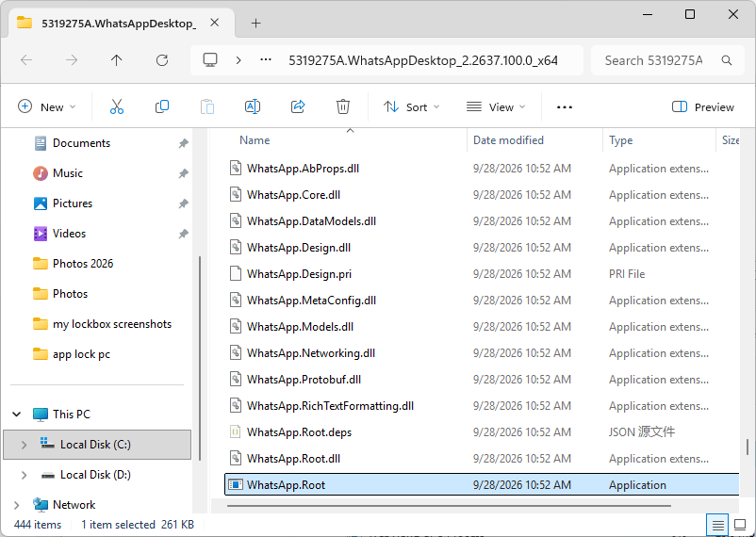
Task: Click the Size column header
Action: (x=730, y=140)
